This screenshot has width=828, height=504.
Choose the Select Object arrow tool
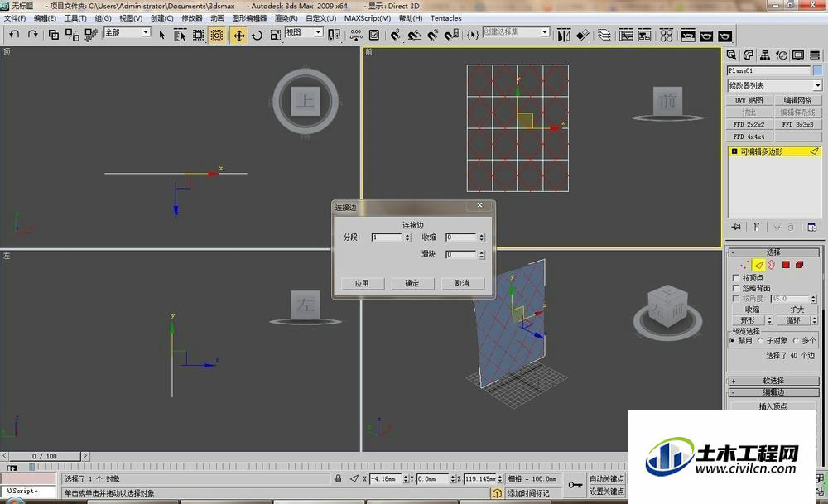[161, 36]
